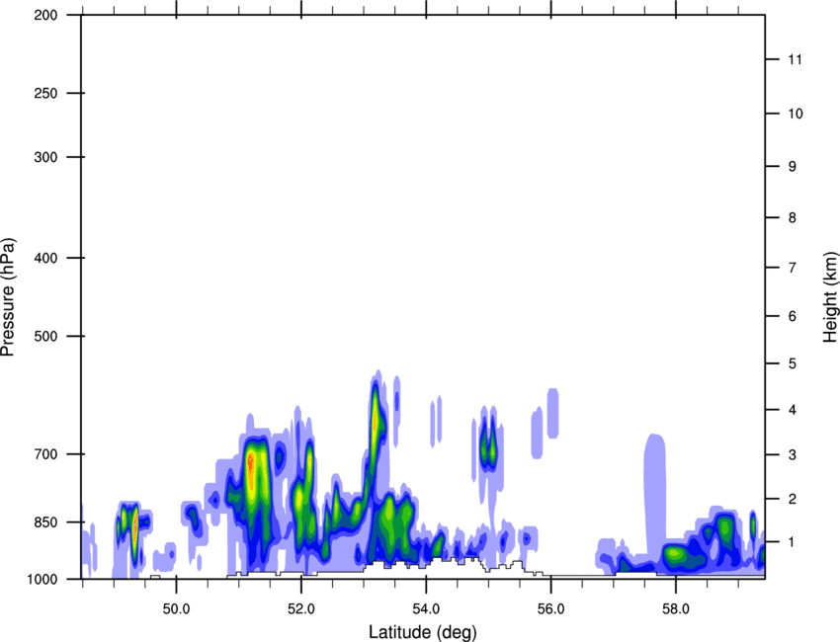The width and height of the screenshot is (840, 642).
Task: Click the 58.0 latitude tick label
Action: coord(676,609)
